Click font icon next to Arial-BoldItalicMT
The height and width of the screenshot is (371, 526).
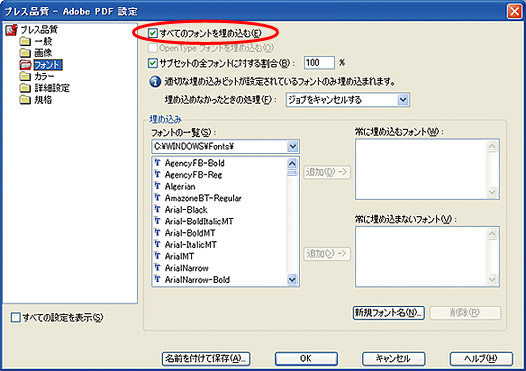(157, 221)
